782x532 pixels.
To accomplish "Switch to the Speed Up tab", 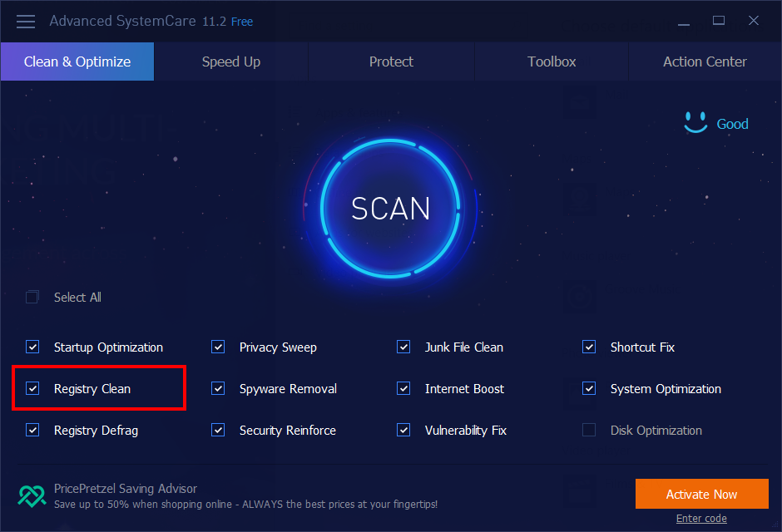I will tap(231, 62).
